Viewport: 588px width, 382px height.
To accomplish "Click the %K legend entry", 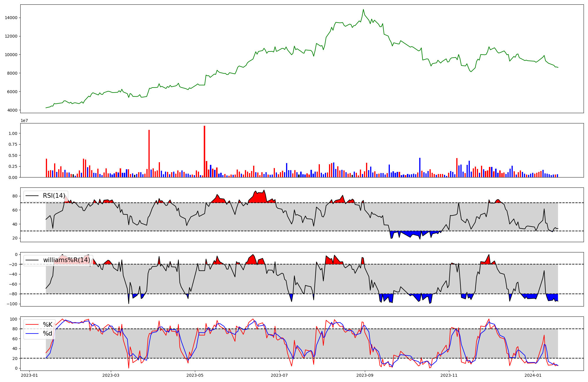I will pyautogui.click(x=48, y=325).
